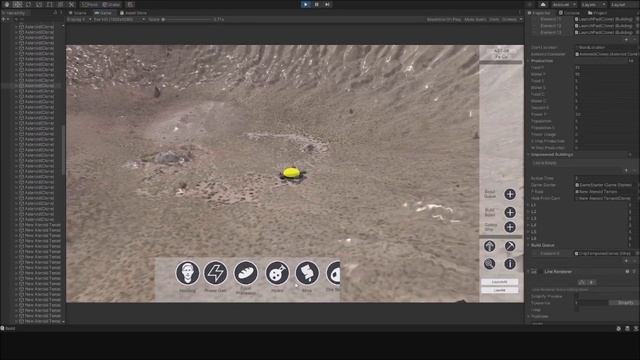This screenshot has width=640, height=360.
Task: Click the pickaxe mining icon
Action: point(510,246)
